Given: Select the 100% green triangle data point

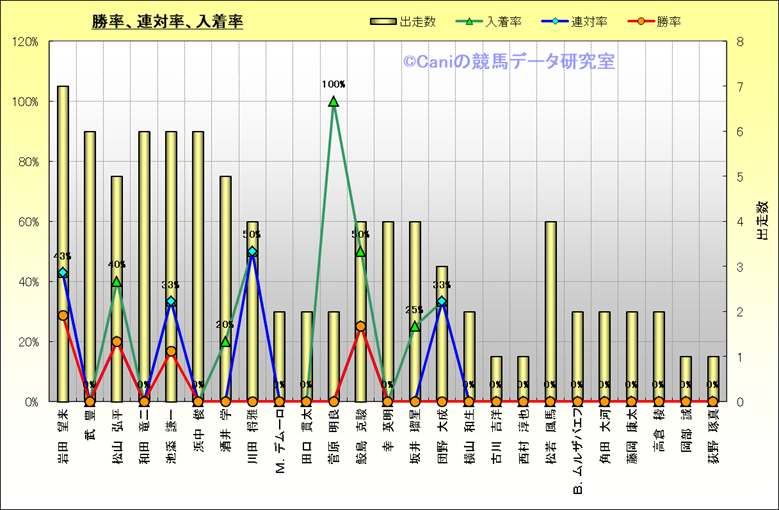Looking at the screenshot, I should pos(333,101).
